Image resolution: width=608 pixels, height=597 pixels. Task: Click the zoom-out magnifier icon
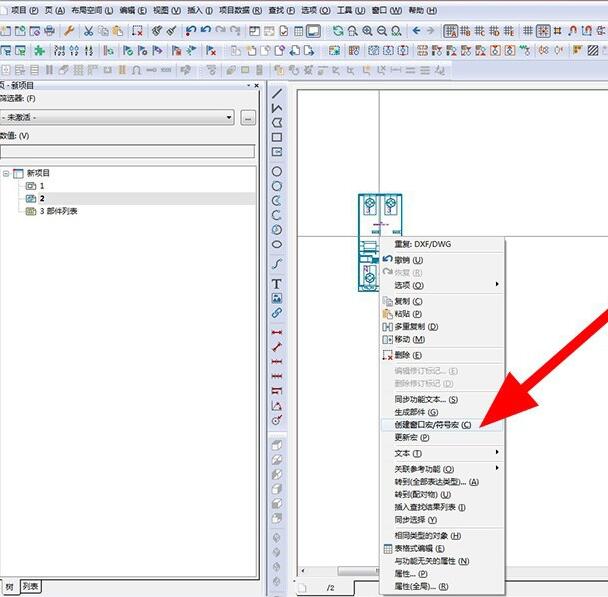(x=382, y=31)
